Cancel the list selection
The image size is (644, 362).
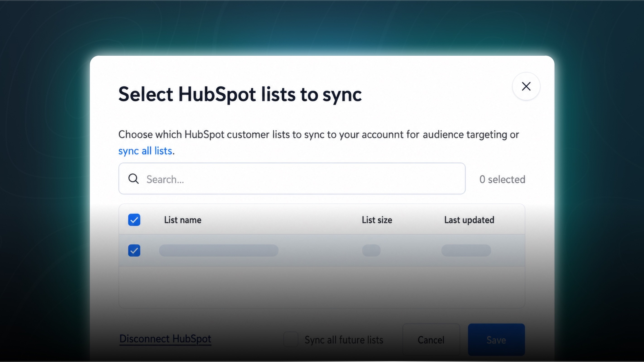click(x=431, y=340)
